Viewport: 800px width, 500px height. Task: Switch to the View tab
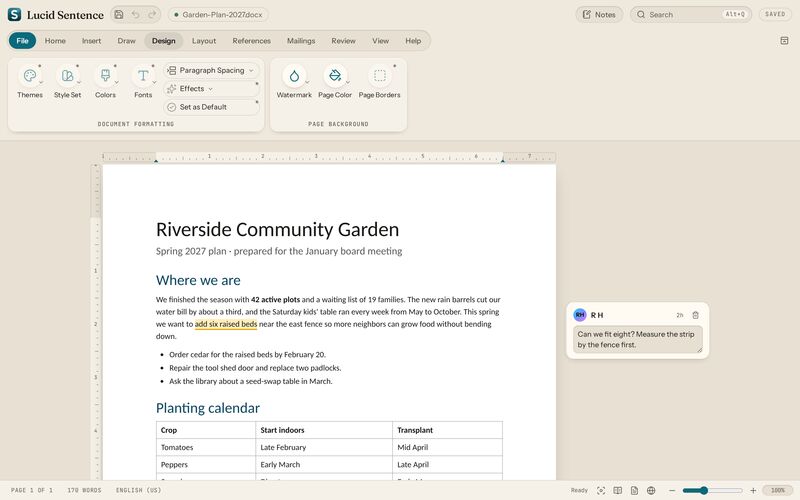click(380, 41)
